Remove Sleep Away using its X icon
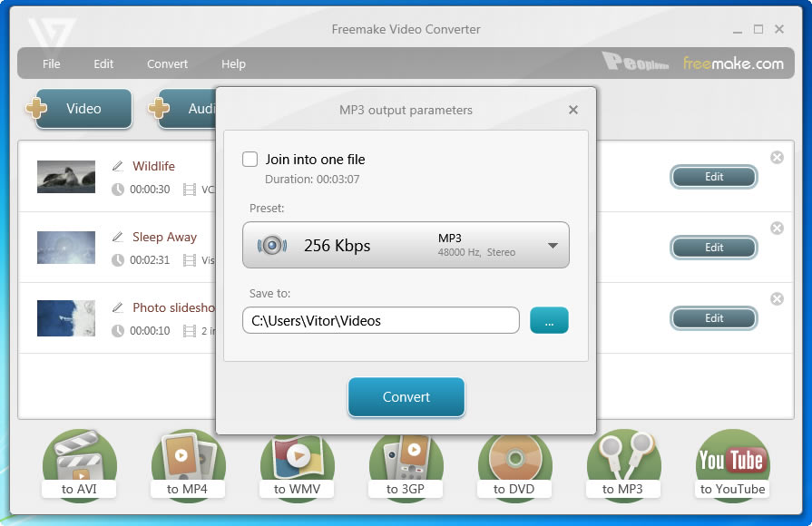The image size is (812, 526). (777, 229)
